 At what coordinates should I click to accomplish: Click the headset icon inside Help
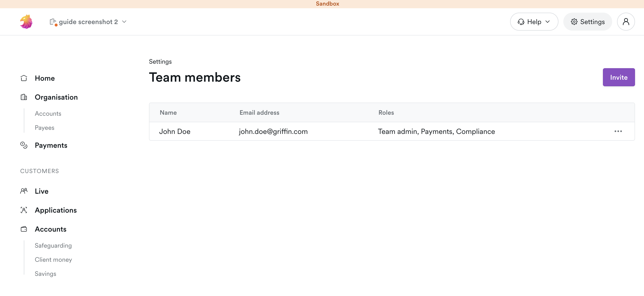pyautogui.click(x=521, y=22)
